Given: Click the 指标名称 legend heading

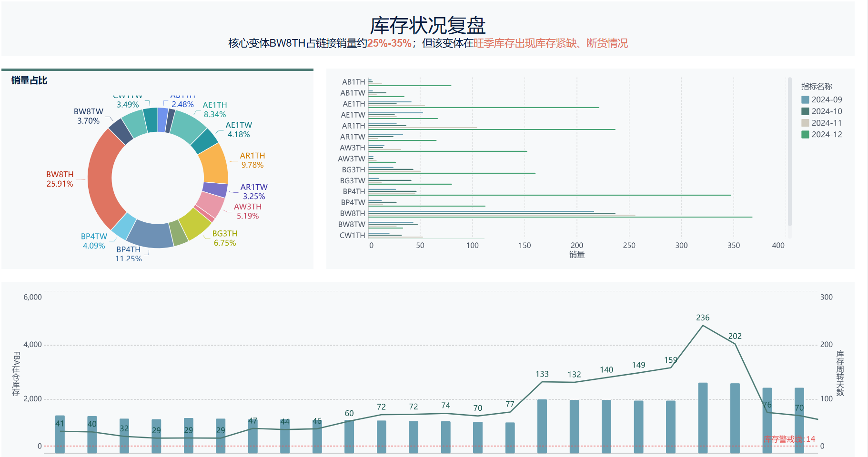Looking at the screenshot, I should click(817, 87).
